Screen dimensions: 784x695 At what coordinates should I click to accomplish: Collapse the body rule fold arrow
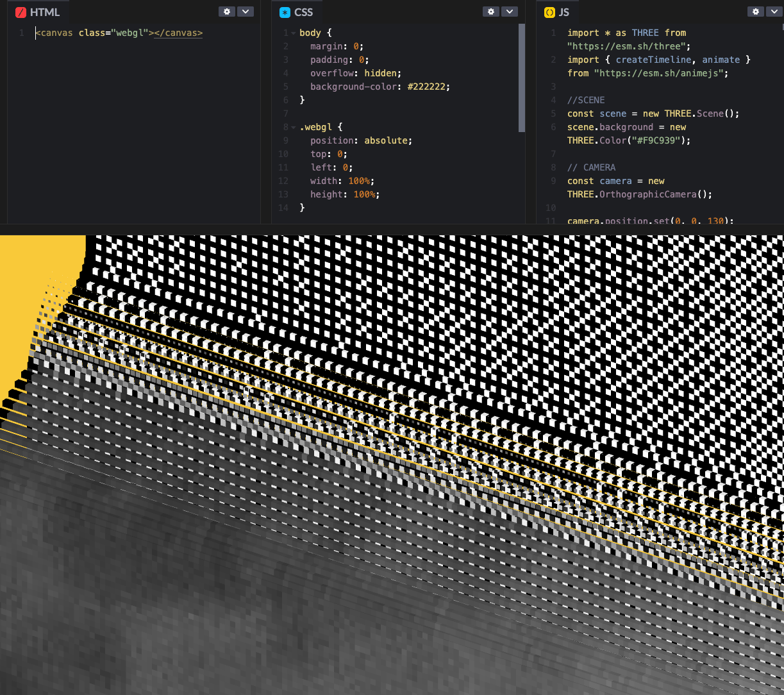[x=294, y=33]
